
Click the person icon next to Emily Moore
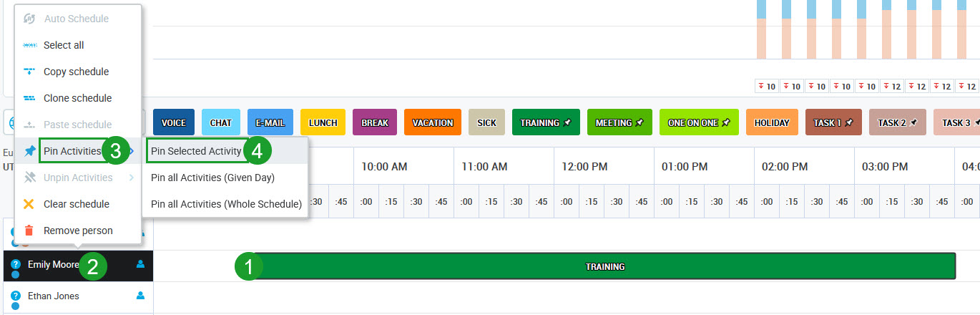(x=140, y=264)
